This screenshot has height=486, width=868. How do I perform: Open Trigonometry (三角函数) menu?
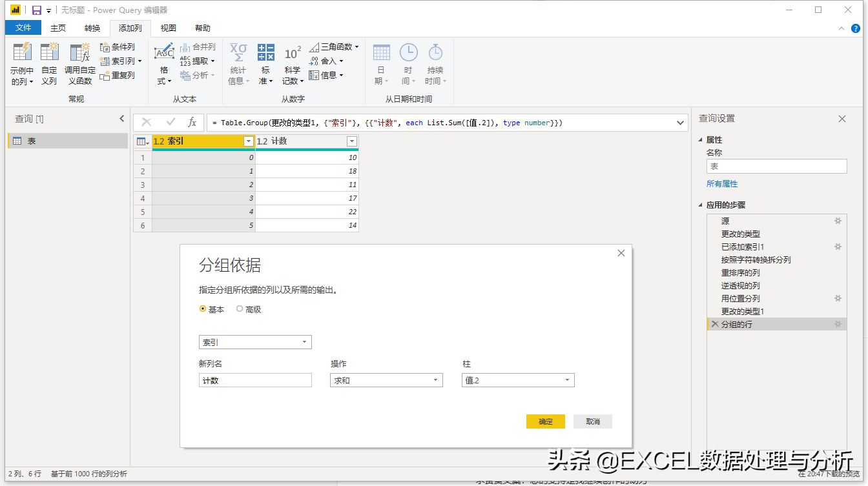coord(333,47)
